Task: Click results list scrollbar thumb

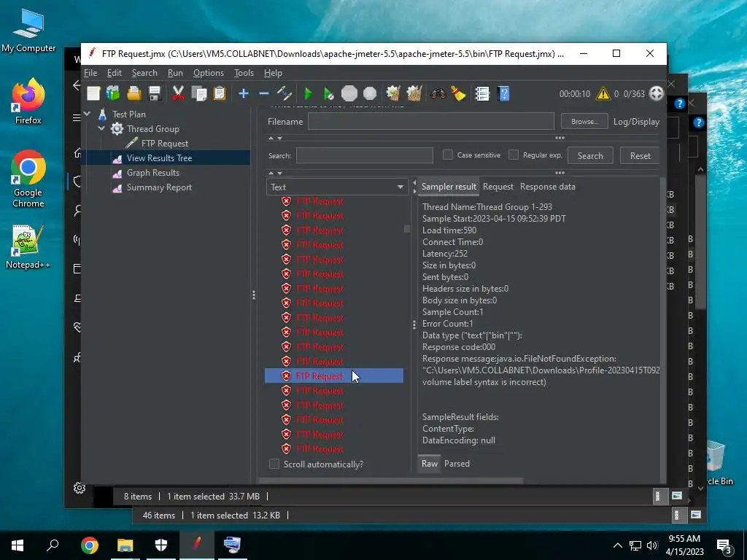Action: 407,229
